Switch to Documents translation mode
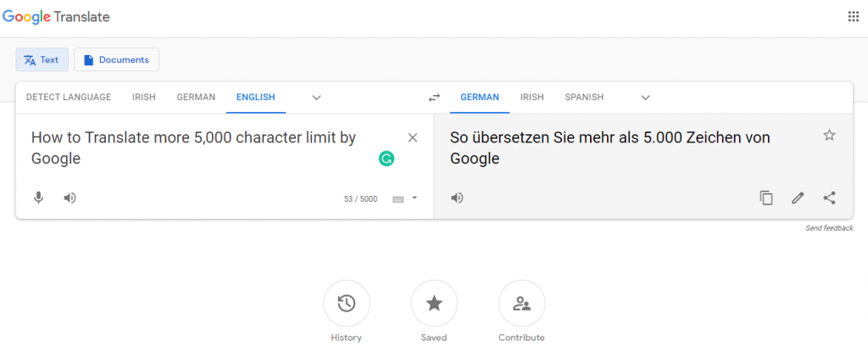The image size is (868, 357). tap(117, 59)
